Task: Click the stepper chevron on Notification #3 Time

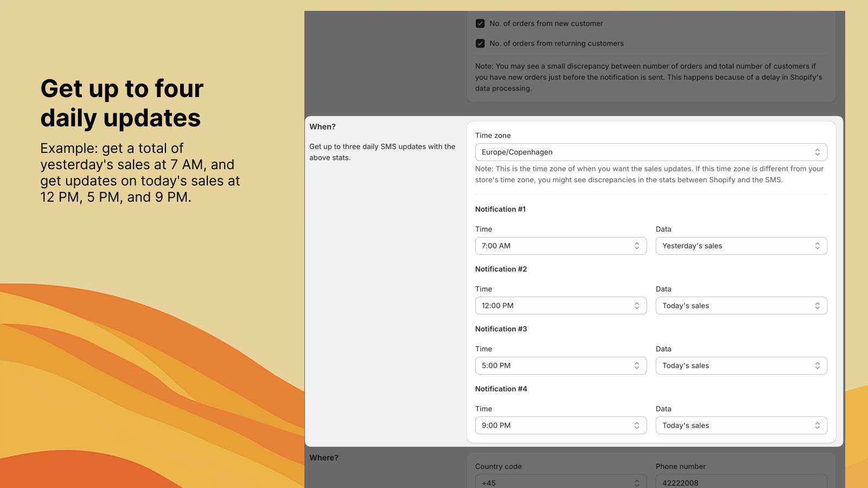Action: tap(637, 365)
